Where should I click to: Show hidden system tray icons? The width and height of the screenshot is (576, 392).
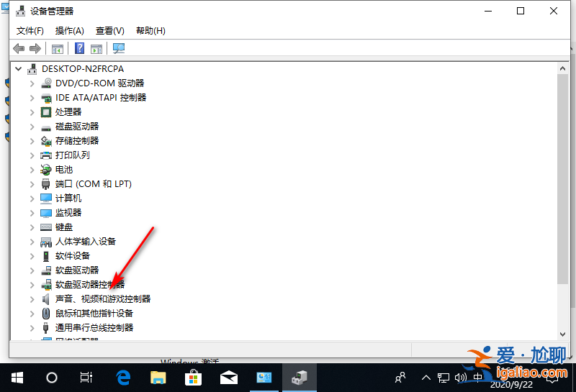[426, 378]
